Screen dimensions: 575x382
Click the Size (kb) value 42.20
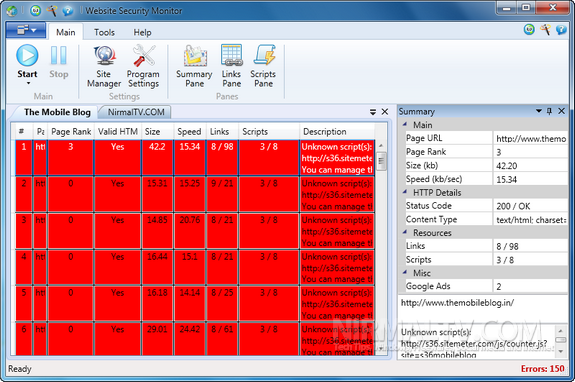click(x=531, y=166)
